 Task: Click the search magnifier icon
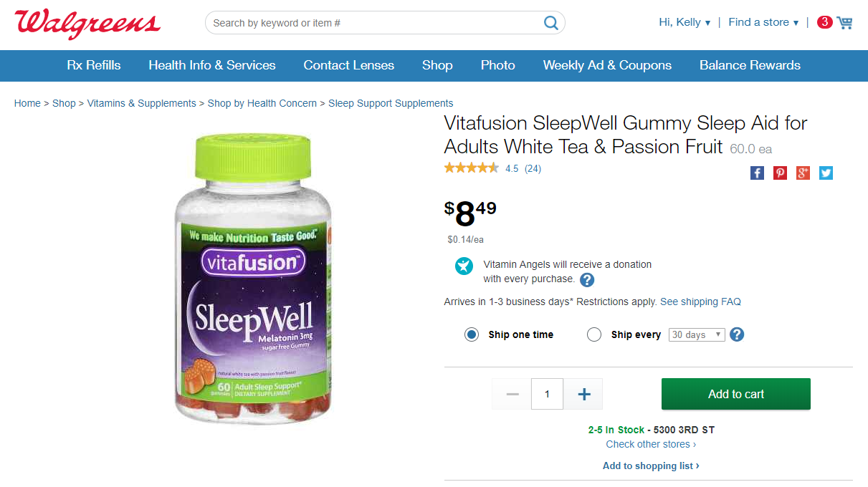tap(550, 23)
